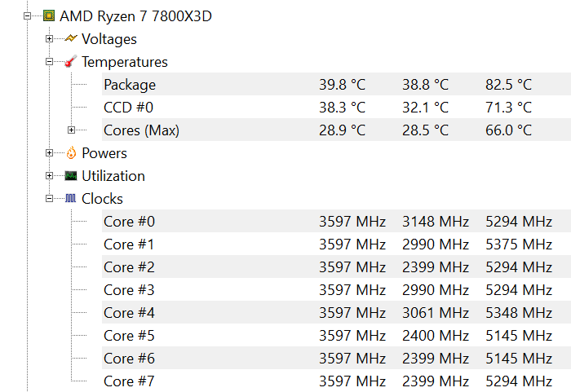Screen dimensions: 571x392
Task: Click the Package max value 82.5 °C
Action: coord(507,85)
